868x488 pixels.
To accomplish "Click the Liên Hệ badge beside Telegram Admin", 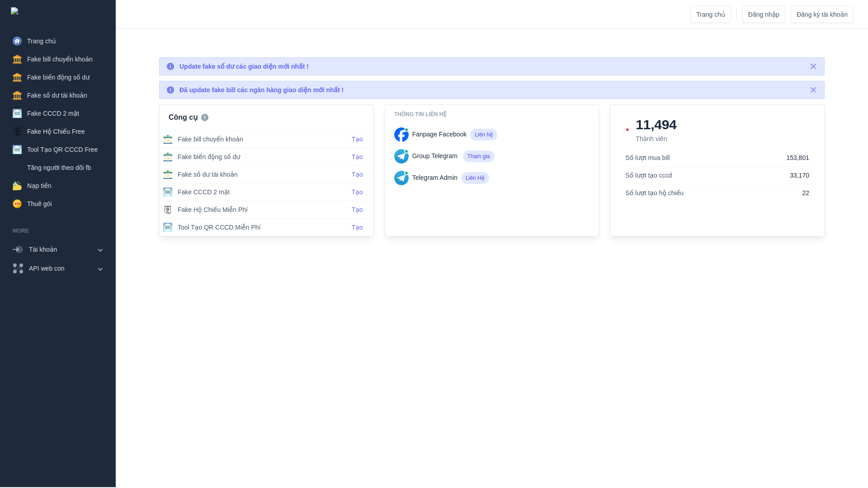I will point(475,178).
